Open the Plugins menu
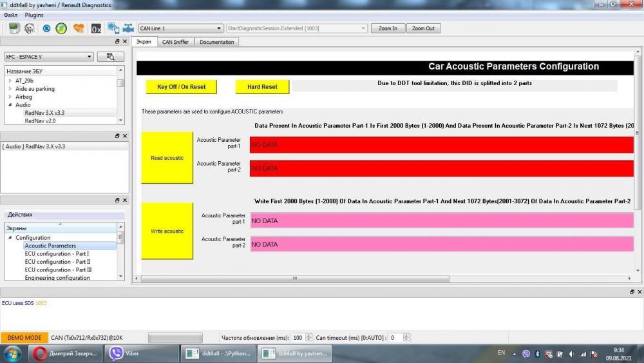 tap(34, 15)
